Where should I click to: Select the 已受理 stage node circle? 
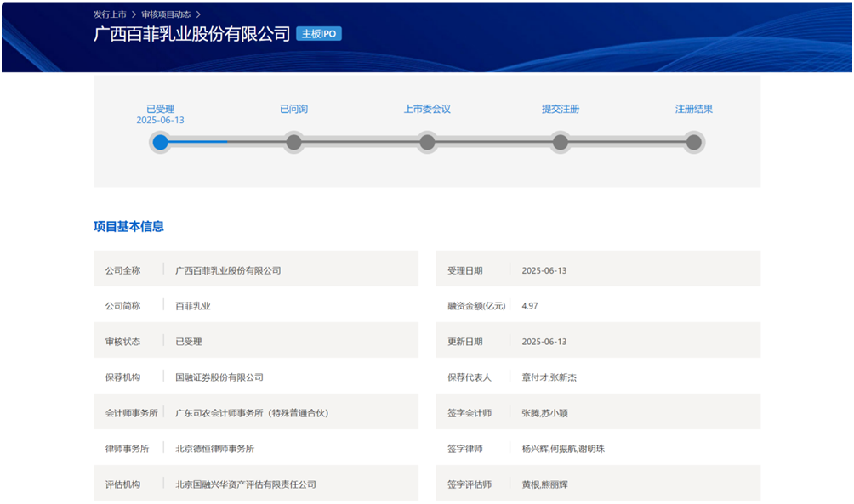[160, 142]
